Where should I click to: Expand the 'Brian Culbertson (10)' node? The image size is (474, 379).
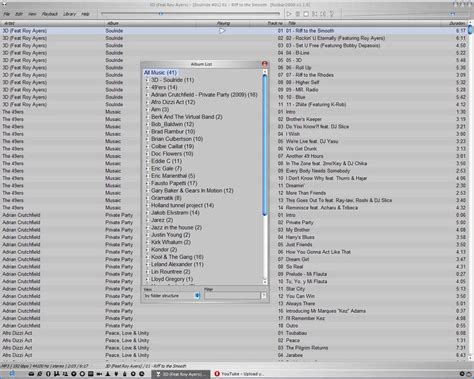[x=147, y=139]
